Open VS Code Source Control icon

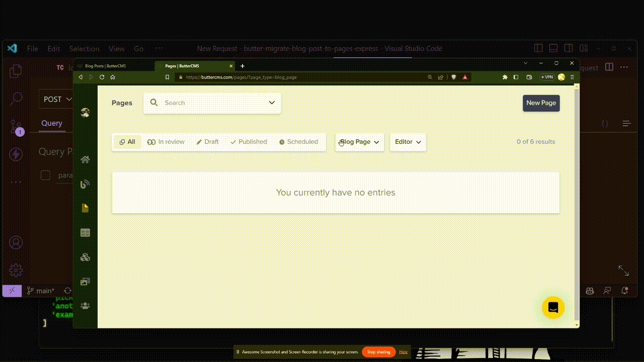(x=16, y=127)
